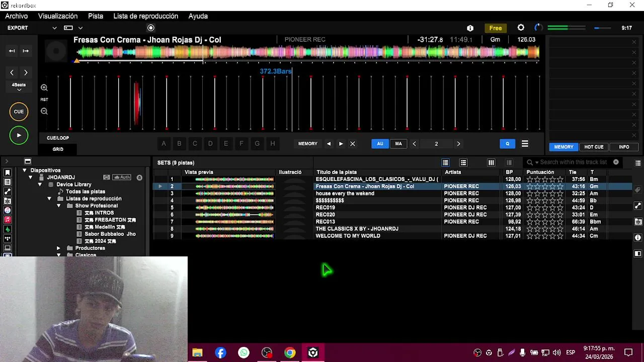This screenshot has height=362, width=644.
Task: Jump to previous track arrow
Action: coord(12,51)
